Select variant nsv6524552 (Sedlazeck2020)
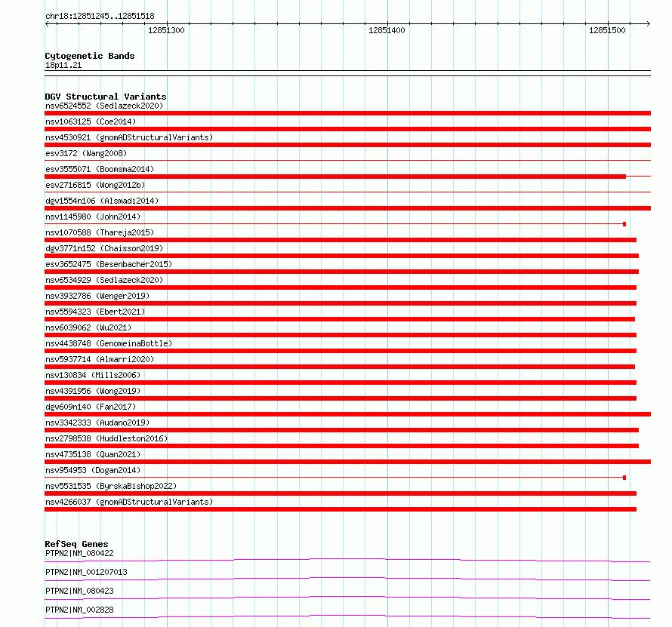The width and height of the screenshot is (672, 627). [x=104, y=106]
